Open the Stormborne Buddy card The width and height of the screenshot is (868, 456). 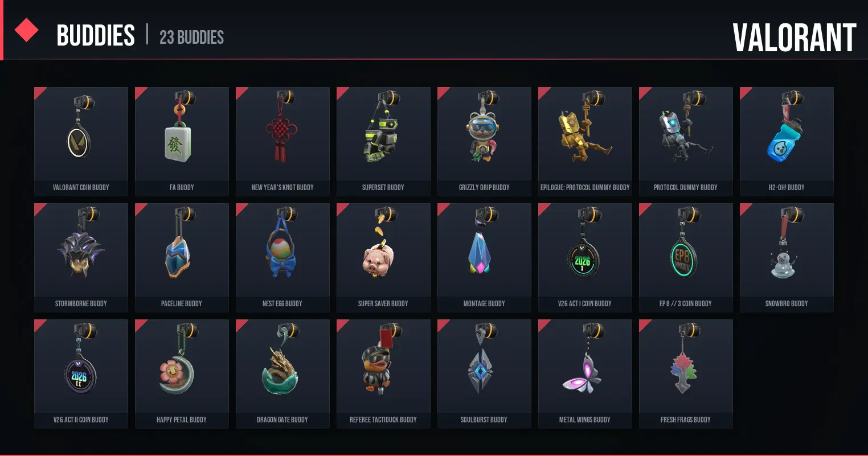(81, 257)
